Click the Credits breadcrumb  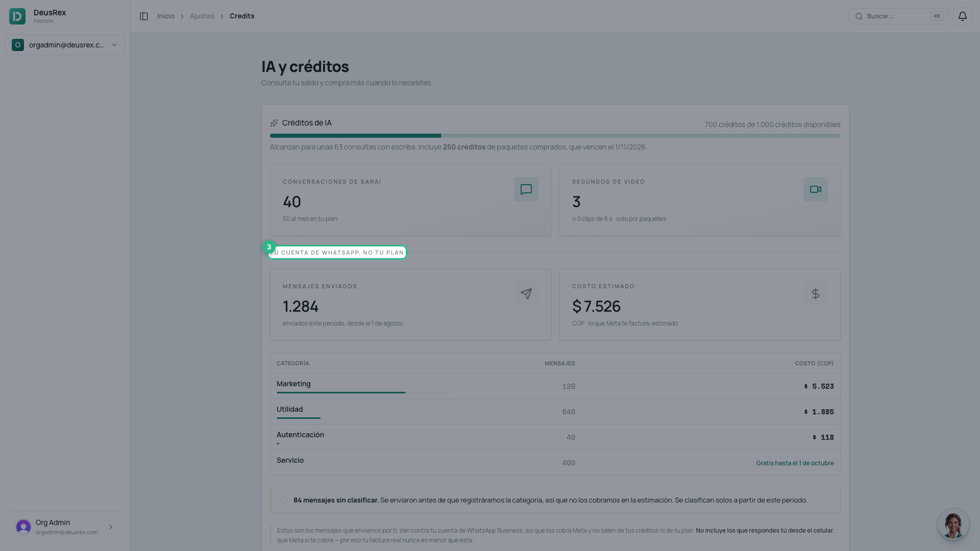(242, 16)
